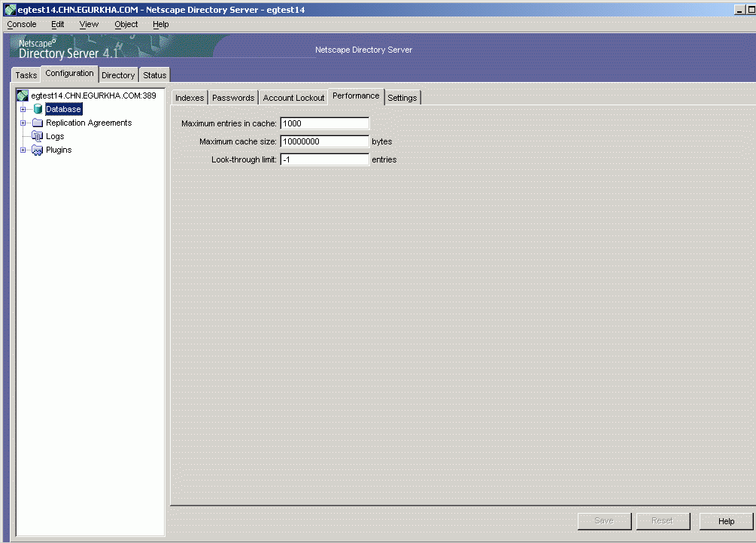This screenshot has width=756, height=543.
Task: Click the Help button at bottom
Action: [726, 521]
